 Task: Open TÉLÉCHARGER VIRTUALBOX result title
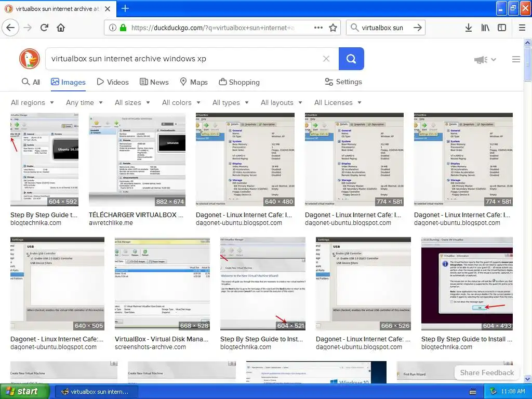[x=136, y=215]
